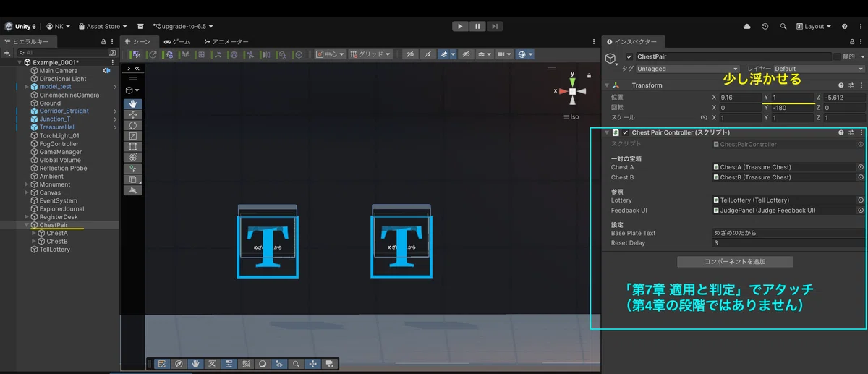The height and width of the screenshot is (374, 868).
Task: Open the Layout dropdown
Action: (814, 26)
